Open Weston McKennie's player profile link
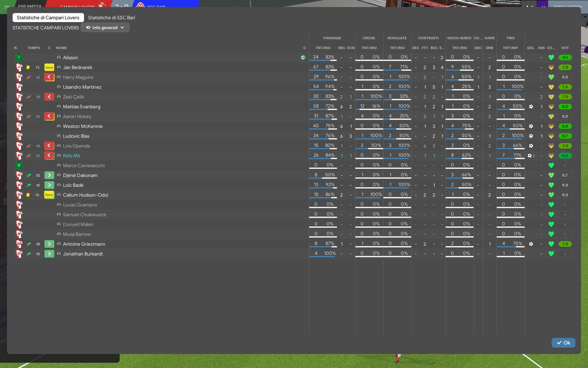The image size is (588, 368). (x=83, y=126)
